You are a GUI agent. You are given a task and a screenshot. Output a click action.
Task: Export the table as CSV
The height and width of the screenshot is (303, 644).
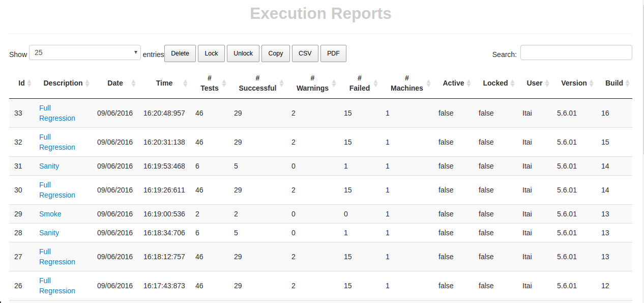tap(305, 53)
